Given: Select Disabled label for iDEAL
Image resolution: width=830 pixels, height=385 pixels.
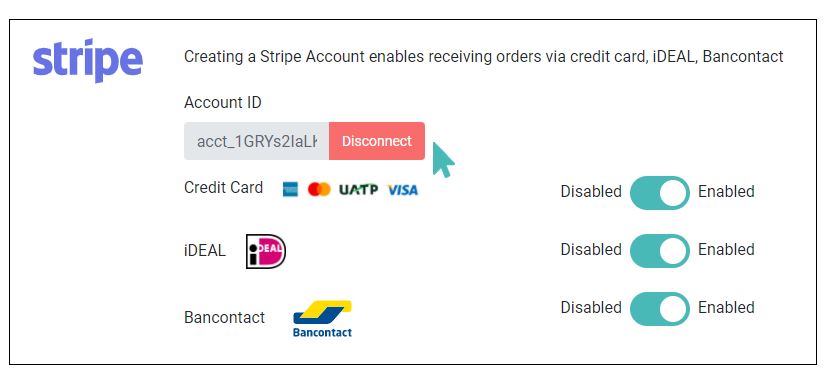Looking at the screenshot, I should pos(591,249).
